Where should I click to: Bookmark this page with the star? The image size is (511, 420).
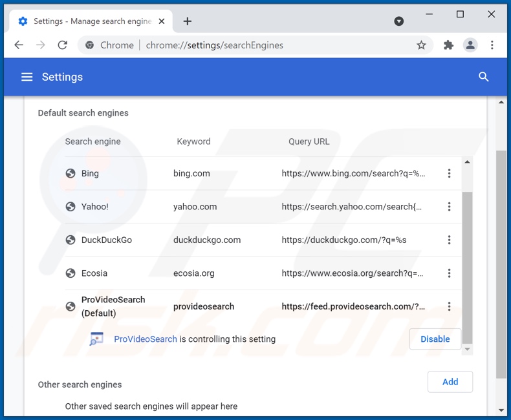[x=421, y=45]
